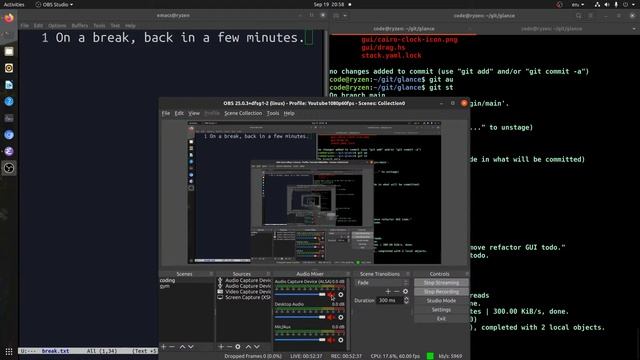The width and height of the screenshot is (640, 360).
Task: Open Emacs Options menu
Action: (57, 25)
